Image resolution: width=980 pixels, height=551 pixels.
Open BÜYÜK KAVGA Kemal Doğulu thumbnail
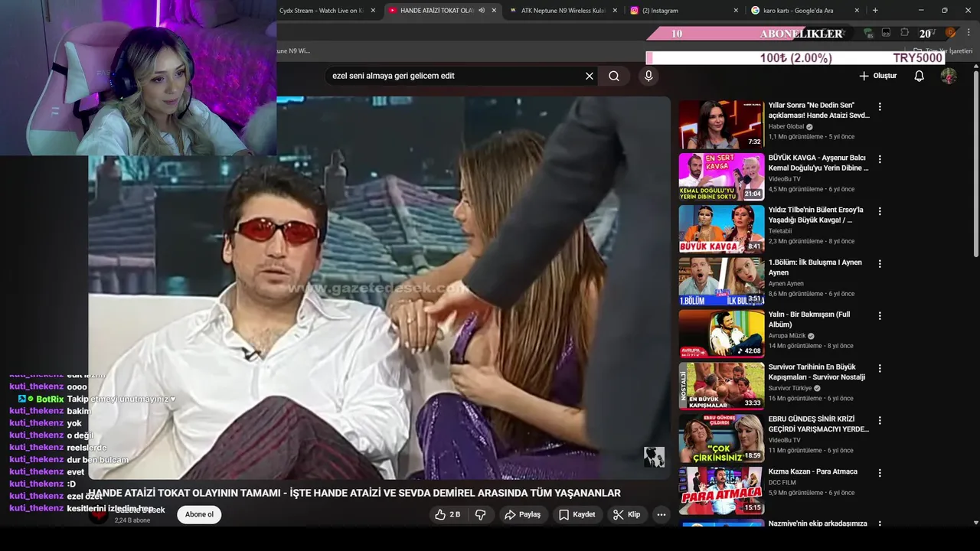click(721, 177)
